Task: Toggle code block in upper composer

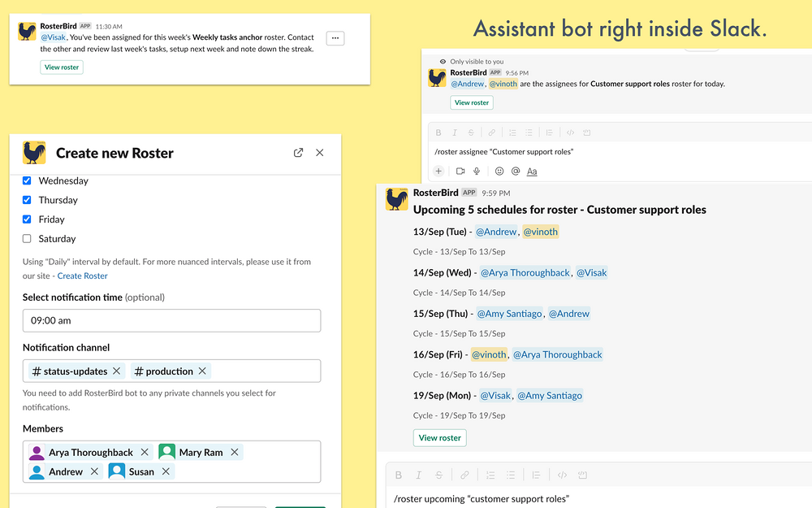Action: (587, 132)
